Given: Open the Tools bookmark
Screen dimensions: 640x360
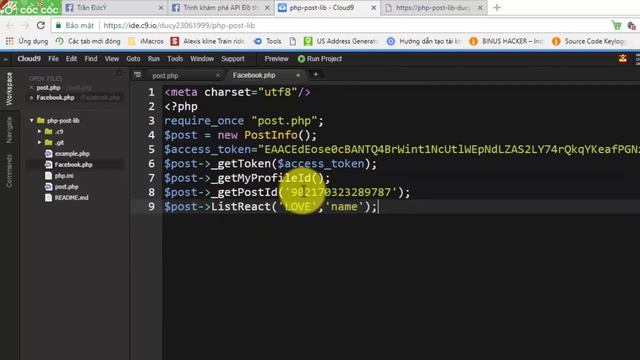Looking at the screenshot, I should point(267,41).
